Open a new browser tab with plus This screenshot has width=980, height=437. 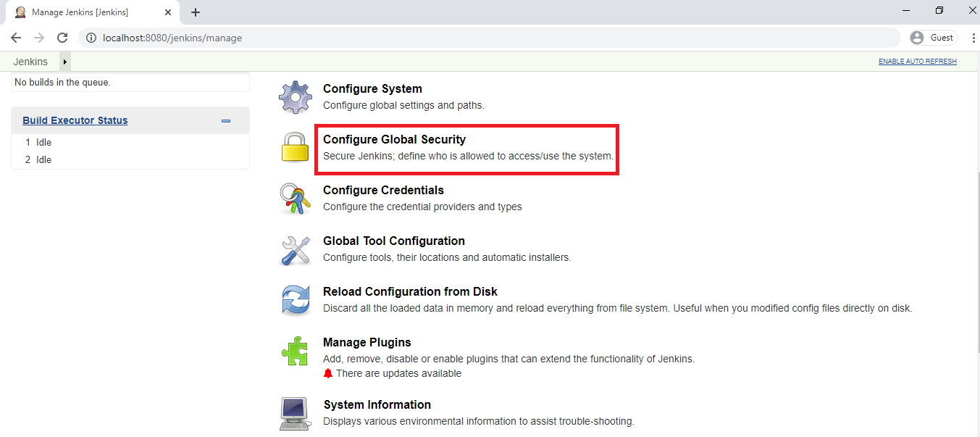(196, 12)
